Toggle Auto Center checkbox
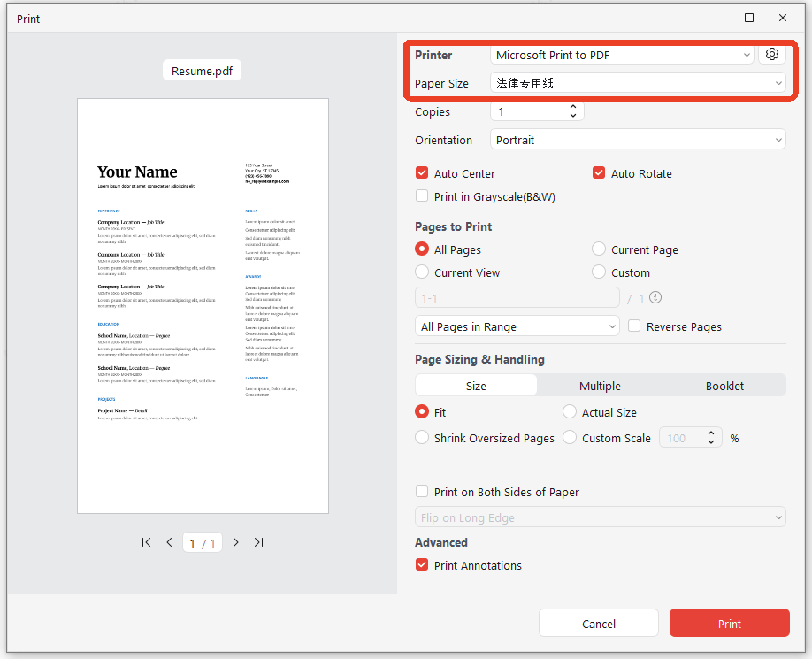This screenshot has width=812, height=659. point(422,172)
